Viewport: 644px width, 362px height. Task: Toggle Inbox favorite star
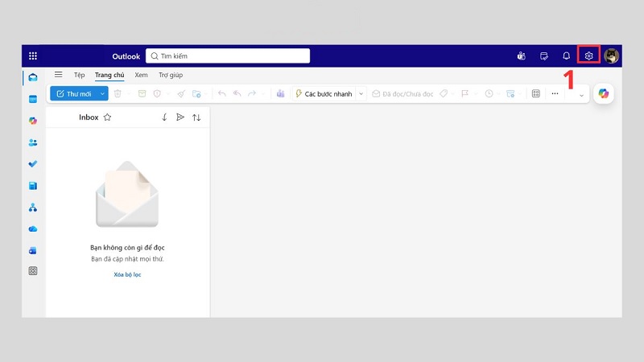point(107,117)
